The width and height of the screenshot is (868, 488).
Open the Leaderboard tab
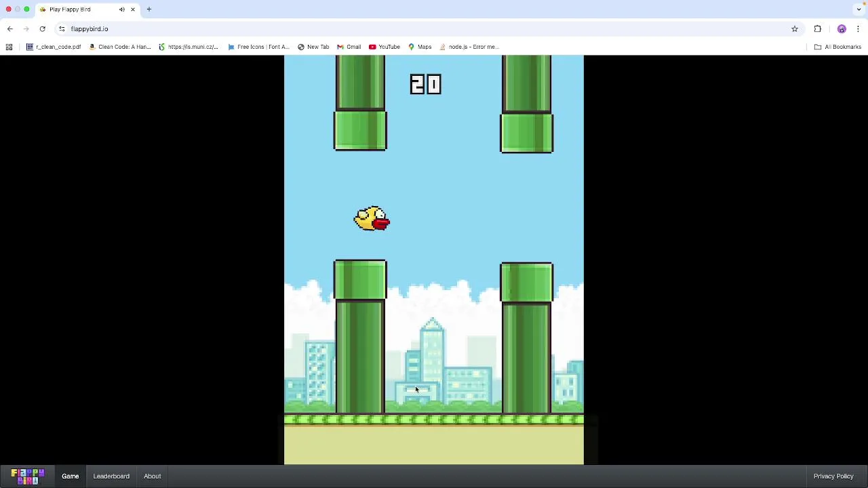pos(111,476)
